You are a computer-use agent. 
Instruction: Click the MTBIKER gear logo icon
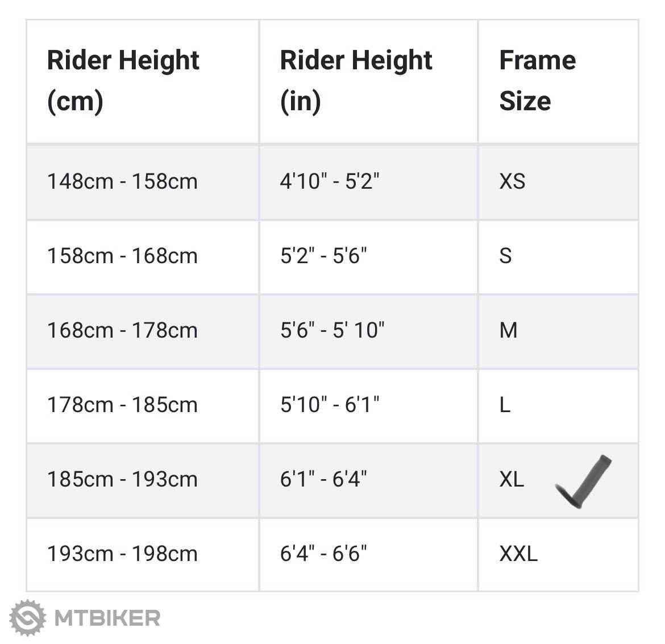(x=27, y=618)
